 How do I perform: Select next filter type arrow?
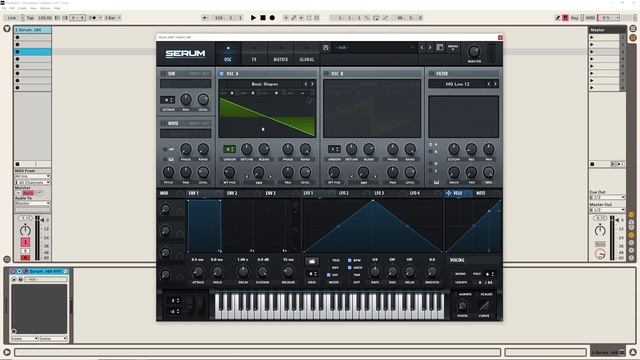click(496, 84)
